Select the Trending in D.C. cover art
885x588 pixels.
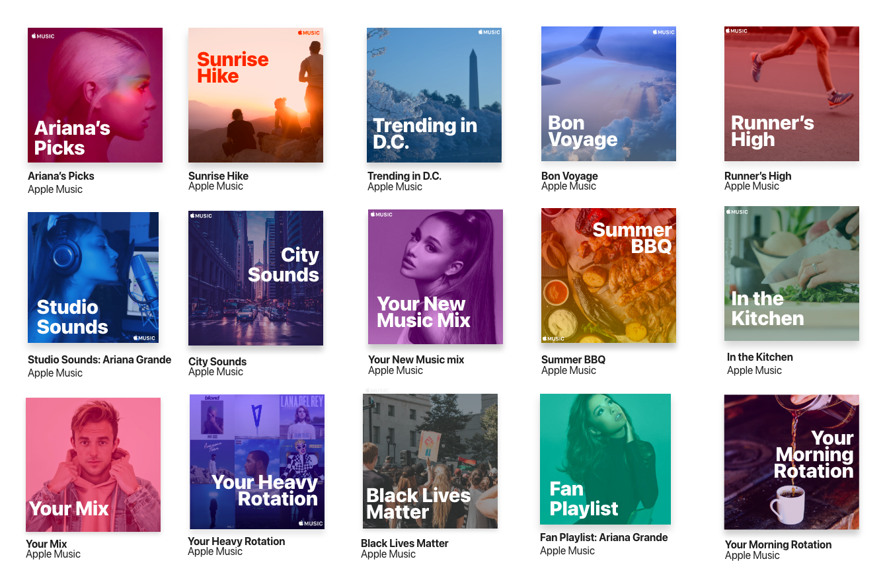coord(434,95)
